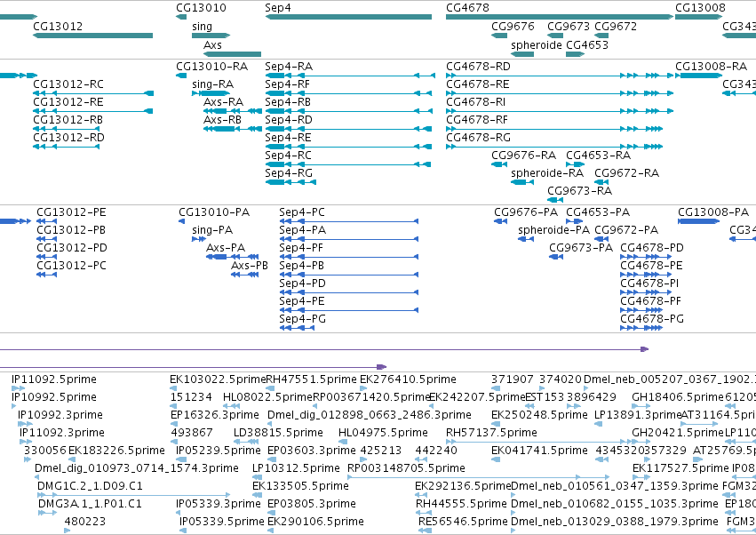The image size is (756, 535).
Task: Select the CG13008 gene label
Action: [x=700, y=8]
